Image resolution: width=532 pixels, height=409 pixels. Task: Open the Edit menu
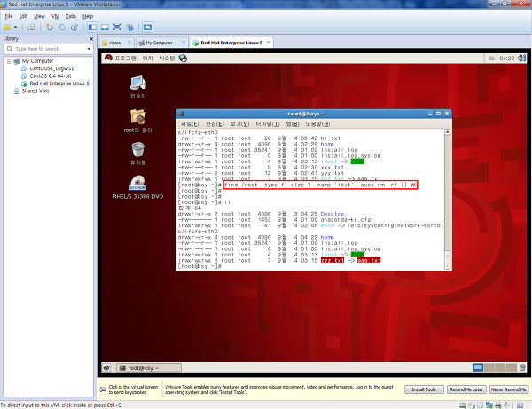pyautogui.click(x=23, y=16)
